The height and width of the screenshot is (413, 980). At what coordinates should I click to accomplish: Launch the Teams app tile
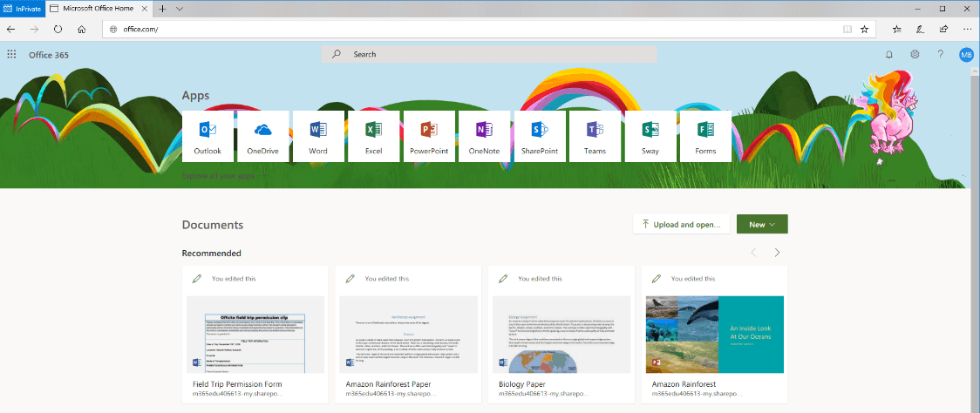pyautogui.click(x=595, y=136)
